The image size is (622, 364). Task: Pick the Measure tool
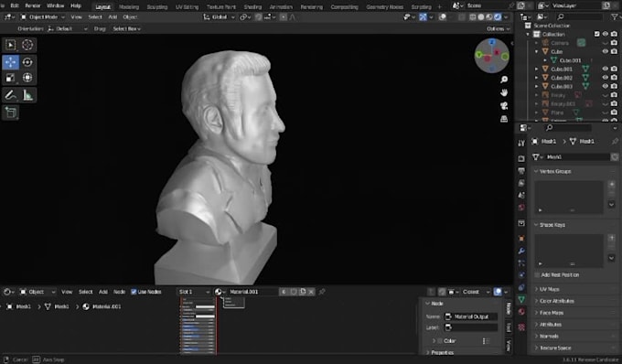(27, 95)
